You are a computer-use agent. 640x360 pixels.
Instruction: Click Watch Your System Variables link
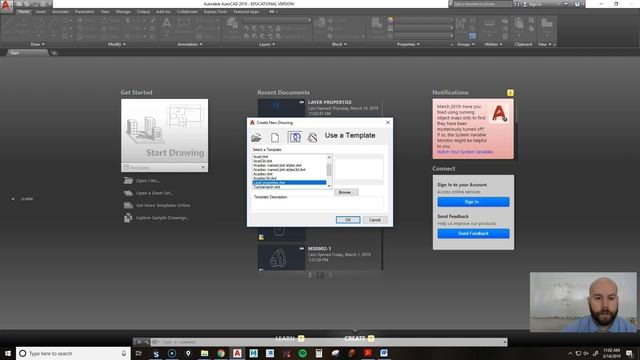pyautogui.click(x=465, y=152)
